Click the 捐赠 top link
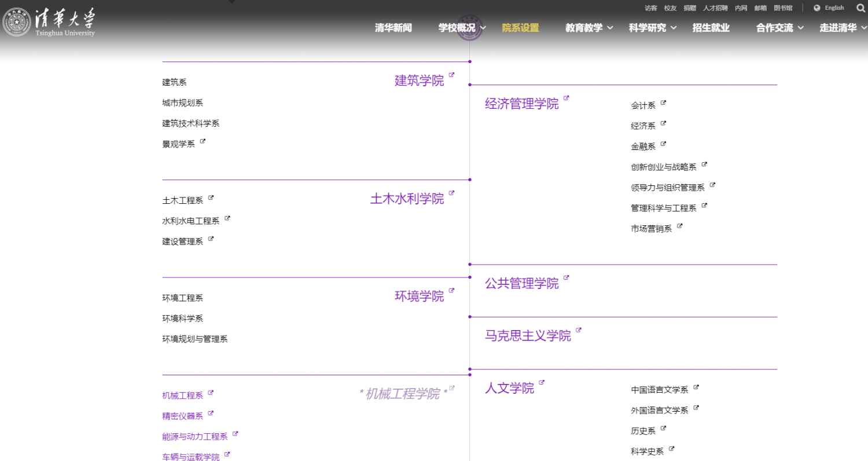Image resolution: width=868 pixels, height=461 pixels. tap(690, 8)
